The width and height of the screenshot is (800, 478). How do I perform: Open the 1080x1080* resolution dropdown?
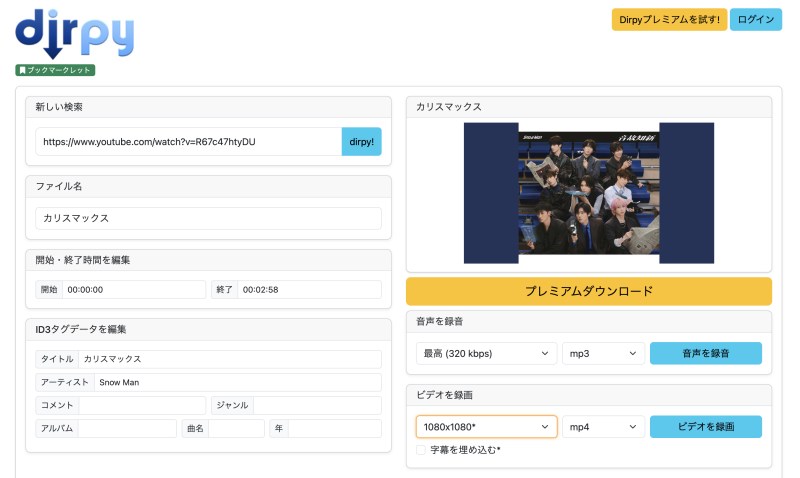tap(486, 427)
